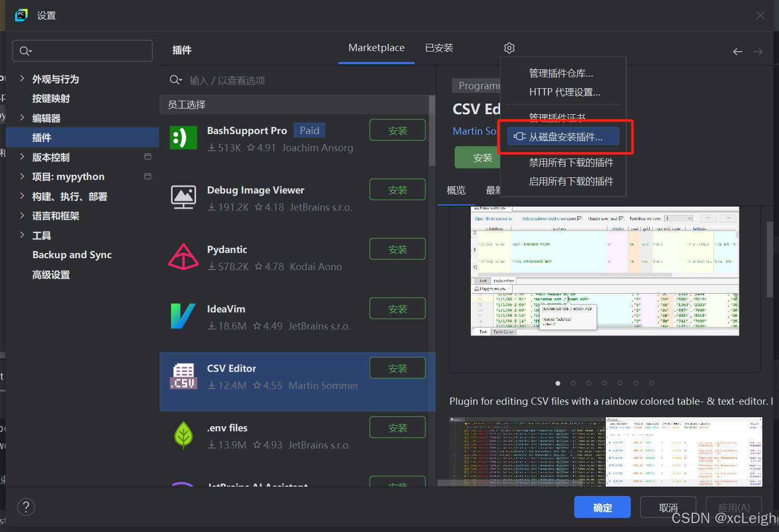Choose 从磁盘安装插件... menu entry
The height and width of the screenshot is (532, 779).
pyautogui.click(x=563, y=137)
